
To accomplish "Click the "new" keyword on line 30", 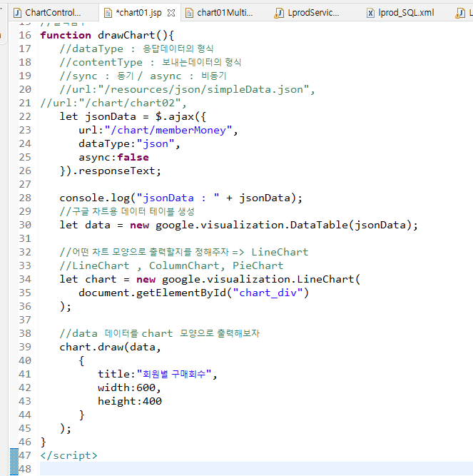I will (140, 226).
